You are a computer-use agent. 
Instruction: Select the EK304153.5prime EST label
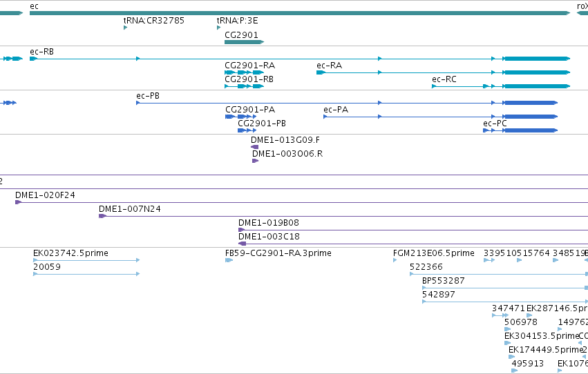(x=542, y=336)
